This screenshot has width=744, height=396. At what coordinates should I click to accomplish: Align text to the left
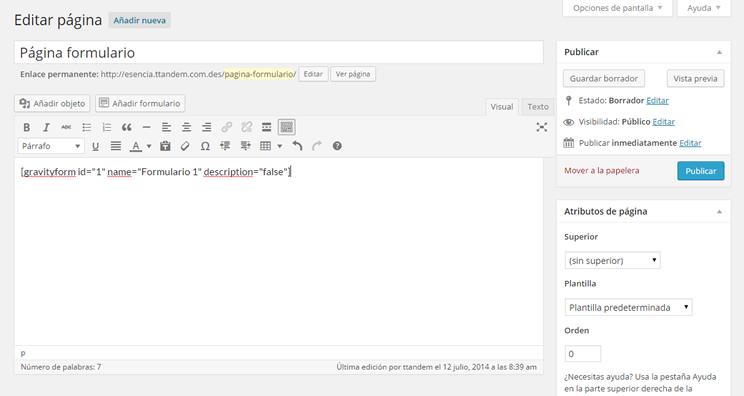click(166, 127)
